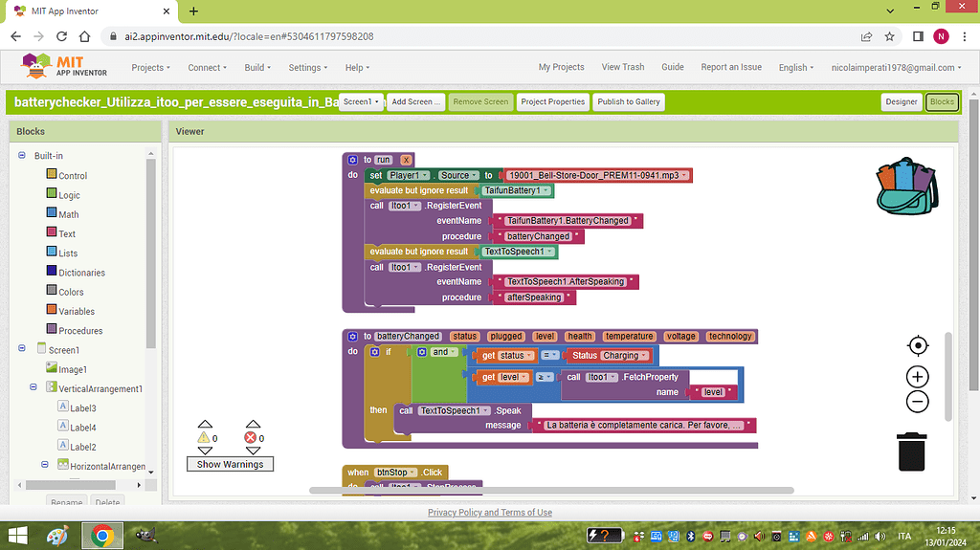980x550 pixels.
Task: Click the trash can icon
Action: click(911, 451)
